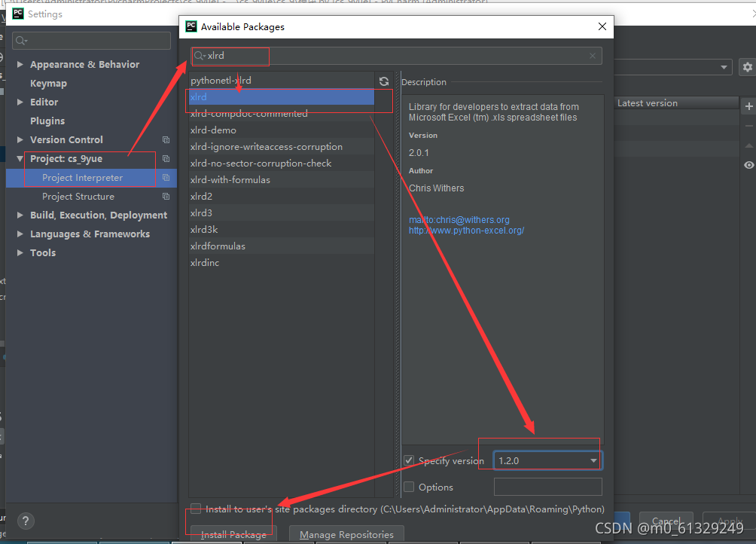Click the minus remove package icon
The width and height of the screenshot is (756, 544).
748,126
